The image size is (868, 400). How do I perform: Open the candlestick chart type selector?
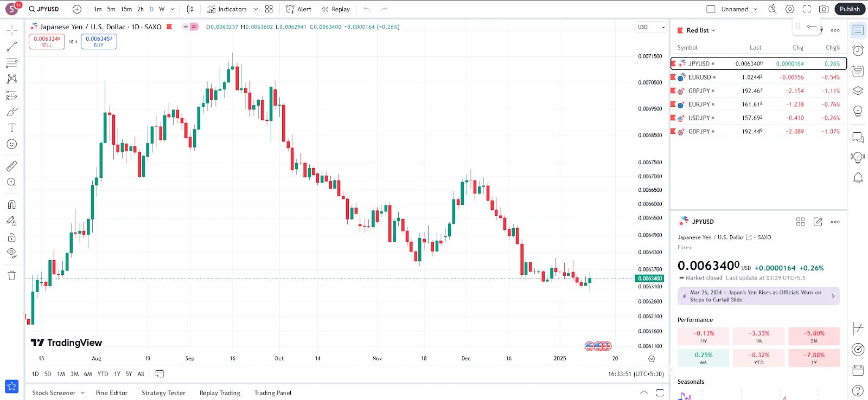pos(190,9)
